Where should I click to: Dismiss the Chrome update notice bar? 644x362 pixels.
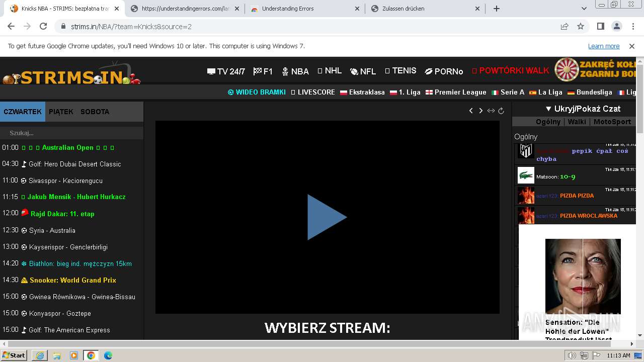point(632,46)
